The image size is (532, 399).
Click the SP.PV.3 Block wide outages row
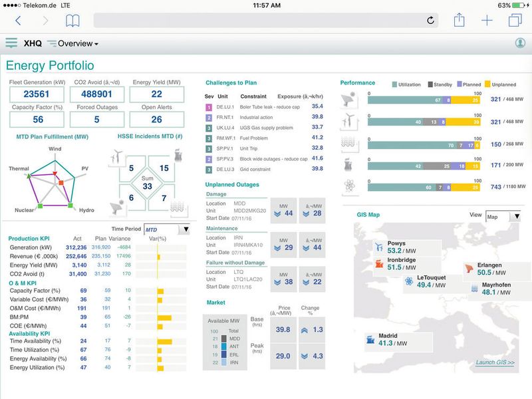[x=264, y=159]
